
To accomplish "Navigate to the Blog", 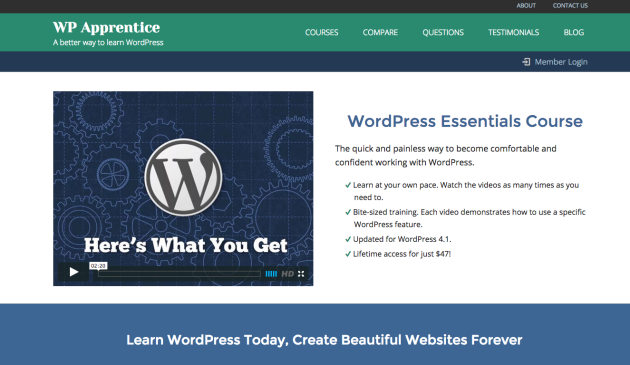I will [x=573, y=32].
